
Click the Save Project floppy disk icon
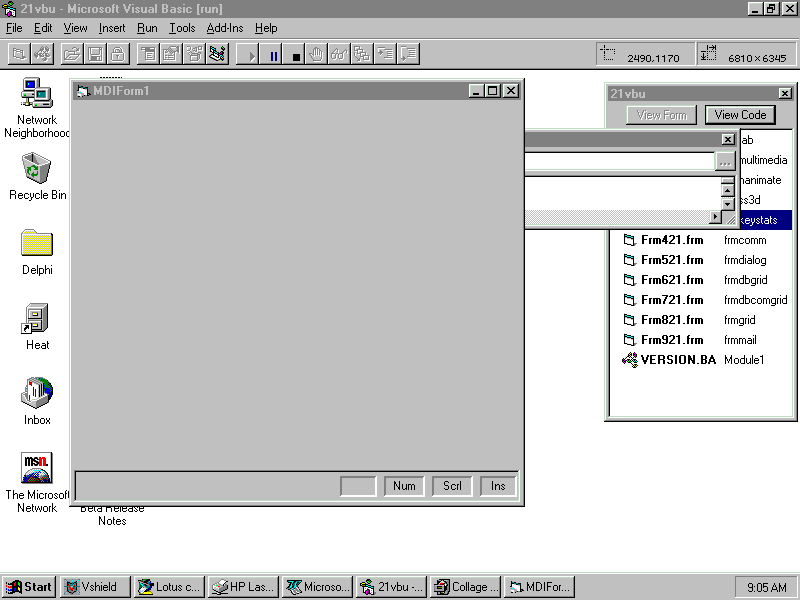click(94, 54)
